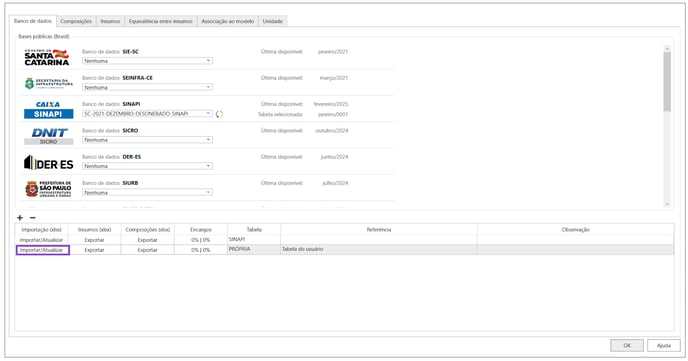Select the SINAPI Tabela cell
688x361 pixels.
click(254, 240)
